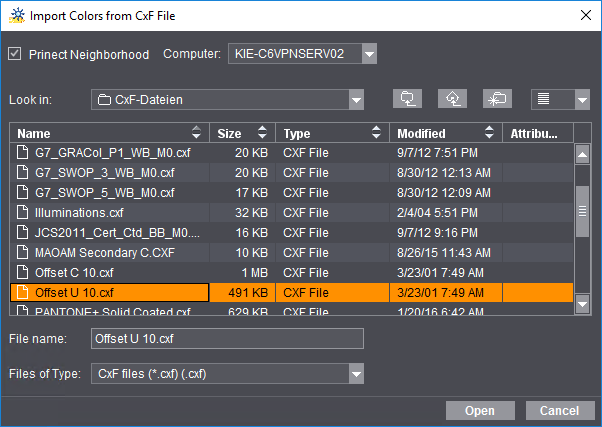This screenshot has width=602, height=427.
Task: Click the file list vertical scrollbar thumb
Action: (582, 211)
